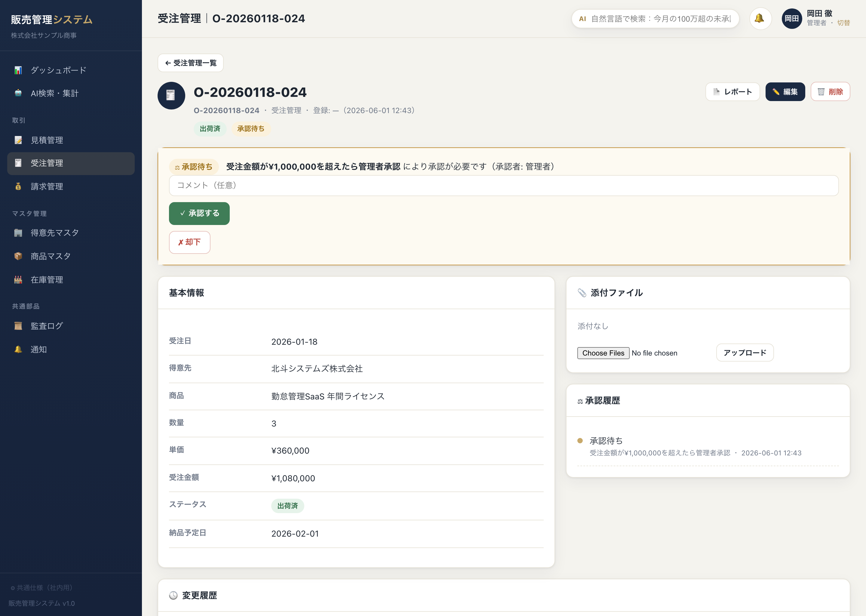Viewport: 866px width, 616px height.
Task: Click the 請求管理 money bag icon
Action: click(x=18, y=186)
